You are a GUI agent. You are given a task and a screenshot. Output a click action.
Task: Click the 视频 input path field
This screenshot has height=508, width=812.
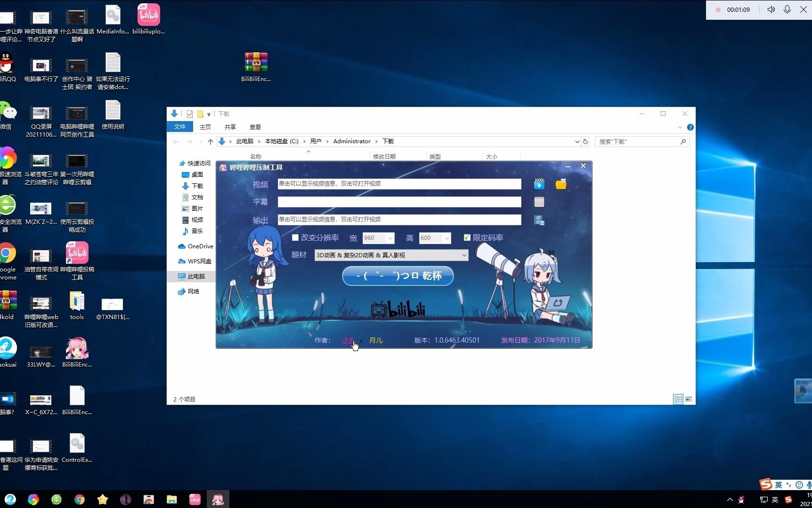click(x=399, y=184)
